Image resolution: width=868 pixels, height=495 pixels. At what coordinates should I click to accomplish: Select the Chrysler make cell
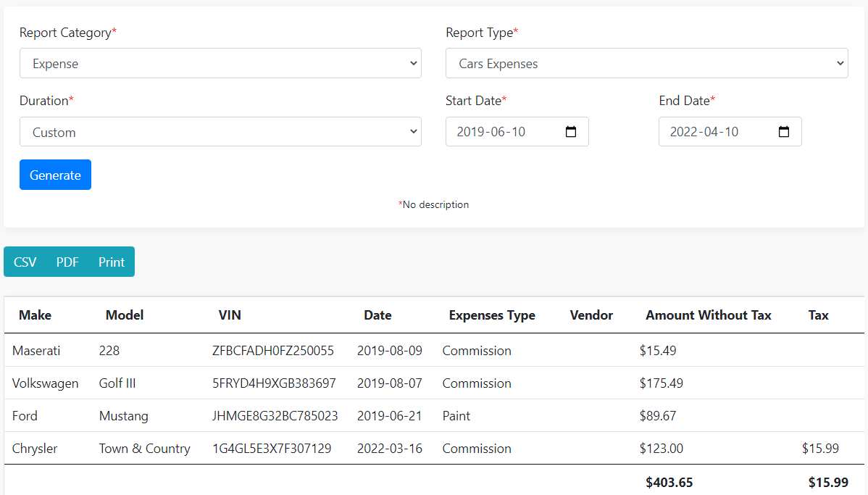35,449
